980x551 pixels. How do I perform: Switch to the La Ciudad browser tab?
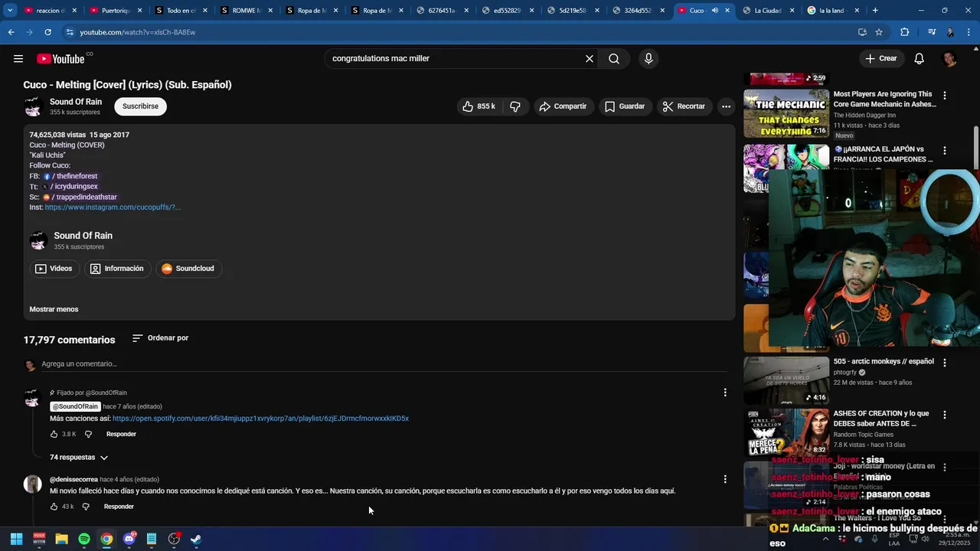[x=768, y=11]
